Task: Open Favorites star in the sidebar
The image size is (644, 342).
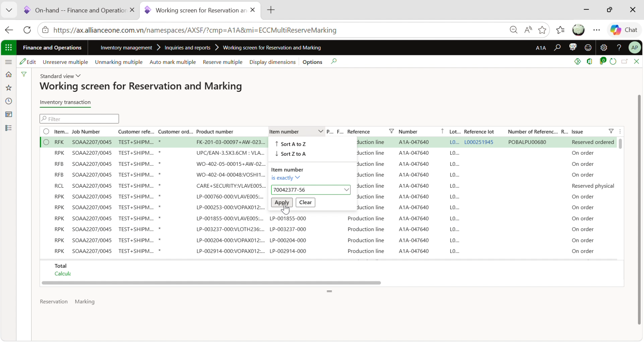Action: 9,88
